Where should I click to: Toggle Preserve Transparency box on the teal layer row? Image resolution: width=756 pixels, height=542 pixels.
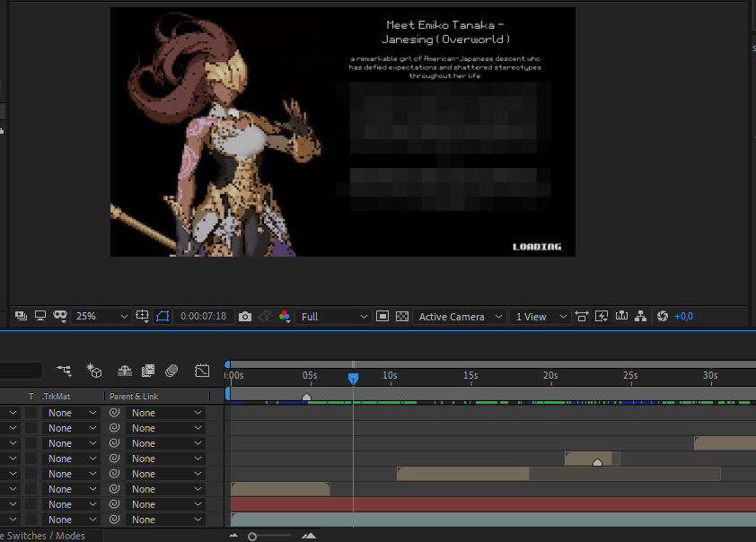31,520
